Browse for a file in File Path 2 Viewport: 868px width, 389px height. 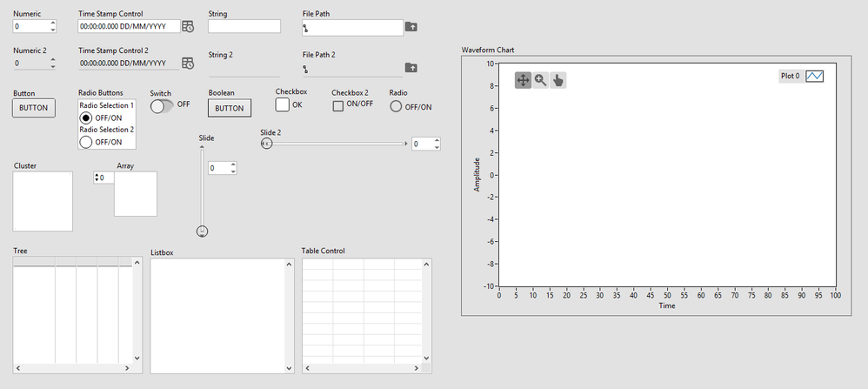tap(411, 68)
